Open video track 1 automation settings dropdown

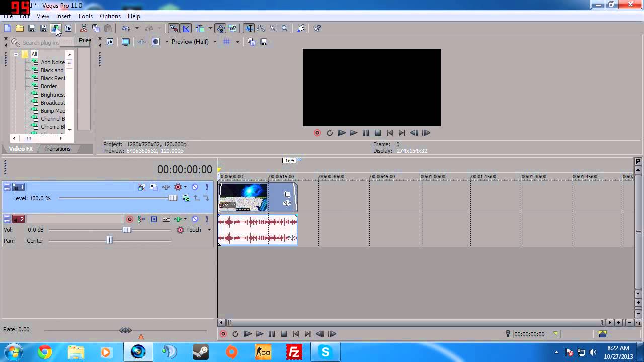[185, 187]
